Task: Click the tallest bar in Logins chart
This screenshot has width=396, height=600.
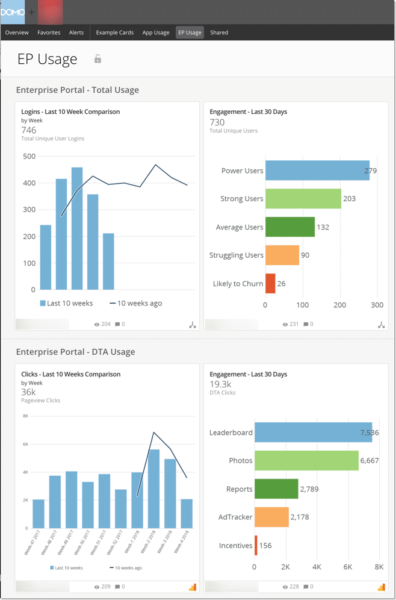Action: pos(77,228)
